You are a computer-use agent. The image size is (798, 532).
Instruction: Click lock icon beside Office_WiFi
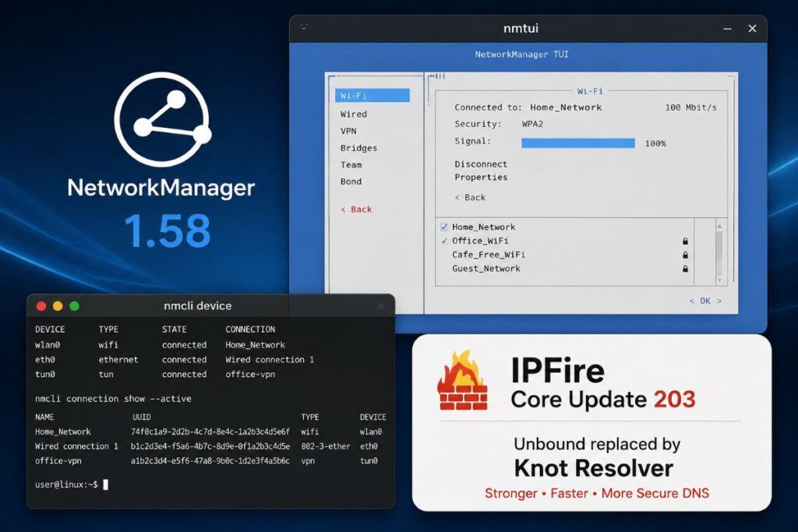pyautogui.click(x=685, y=241)
